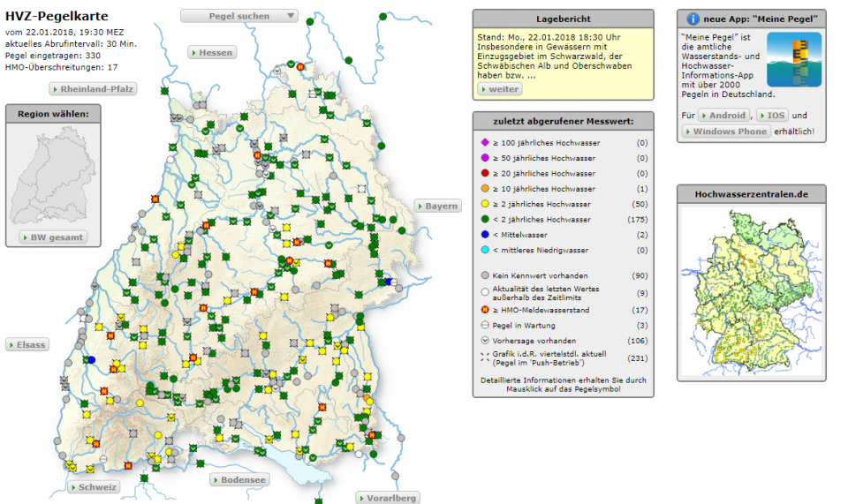
Task: Click the Germany Hochwasserzentralen map thumbnail
Action: 752,290
